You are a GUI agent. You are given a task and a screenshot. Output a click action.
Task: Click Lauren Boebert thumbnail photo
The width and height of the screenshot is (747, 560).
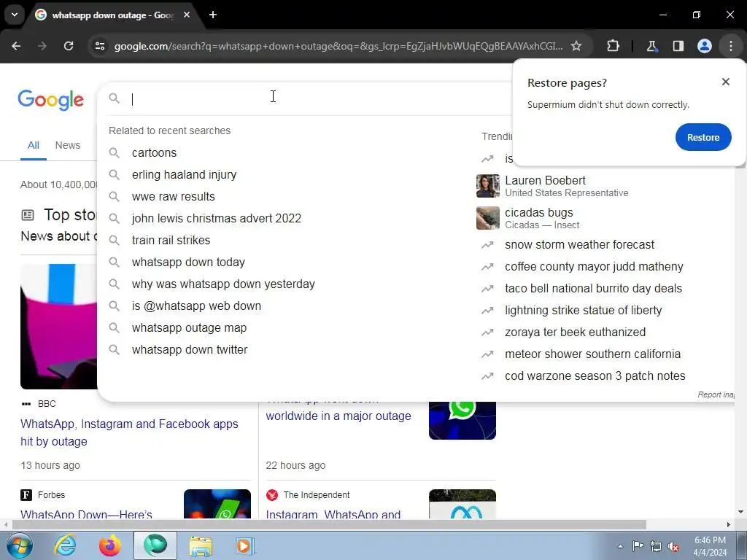[488, 186]
